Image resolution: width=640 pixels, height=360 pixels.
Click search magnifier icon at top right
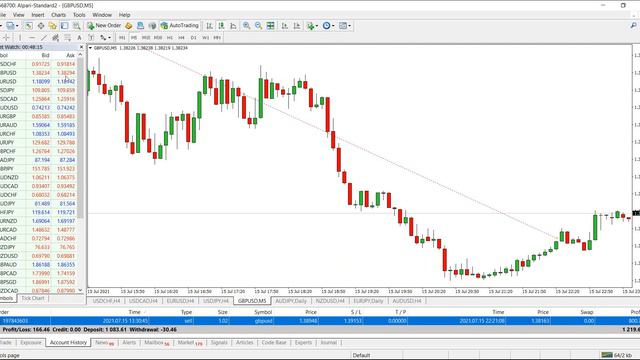pyautogui.click(x=633, y=26)
